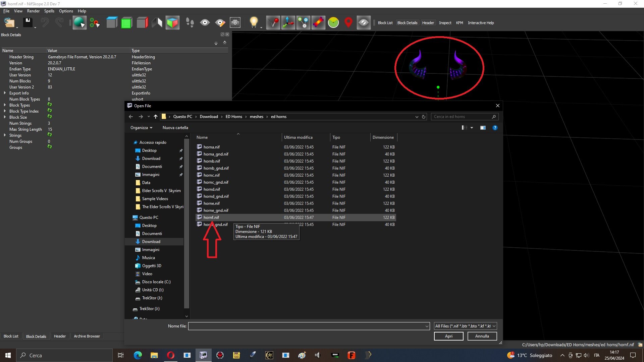Toggle the show axes icon

coord(288,23)
